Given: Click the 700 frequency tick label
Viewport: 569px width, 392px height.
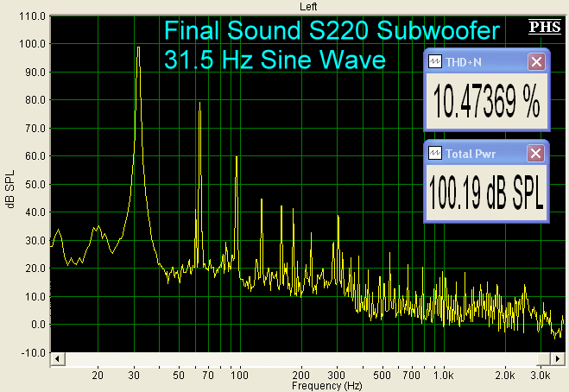Looking at the screenshot, I should (x=412, y=375).
